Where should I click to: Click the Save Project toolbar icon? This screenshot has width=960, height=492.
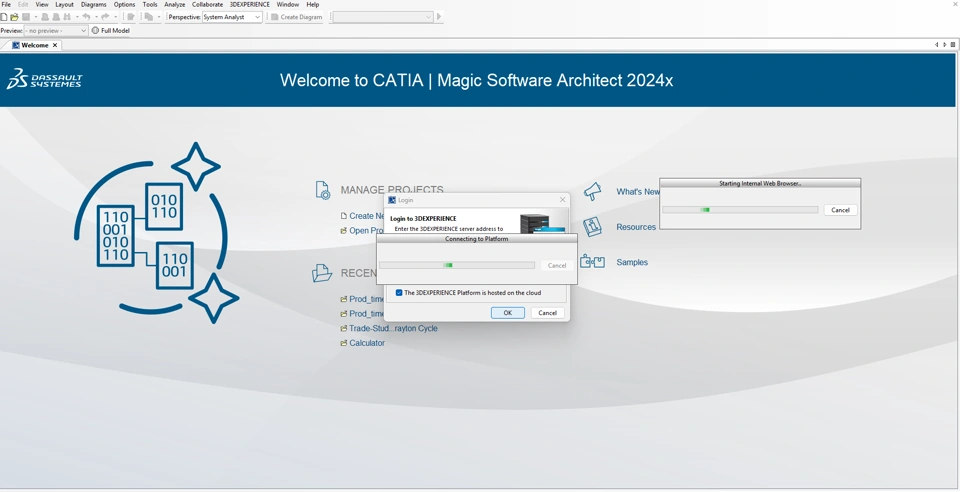(x=26, y=17)
